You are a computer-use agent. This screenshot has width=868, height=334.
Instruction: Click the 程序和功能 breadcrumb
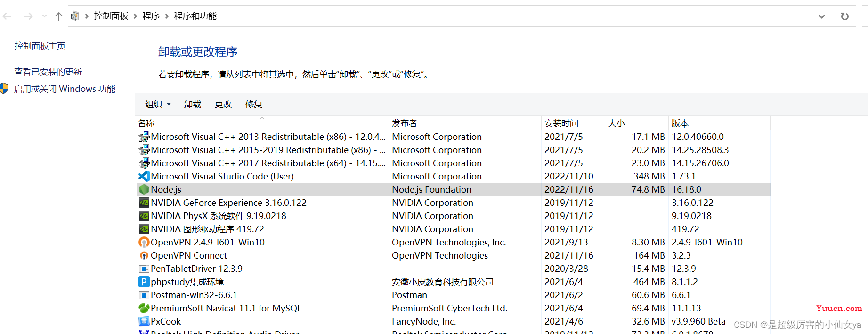click(195, 16)
